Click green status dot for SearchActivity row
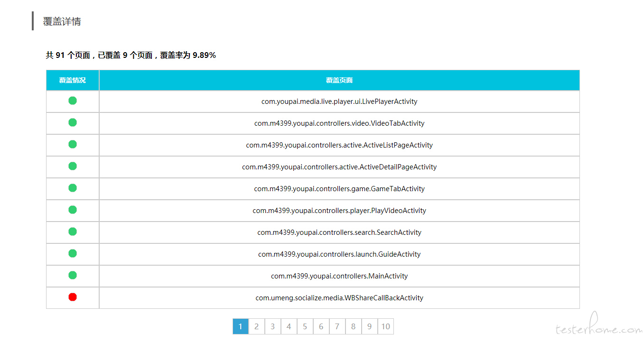 click(x=73, y=232)
